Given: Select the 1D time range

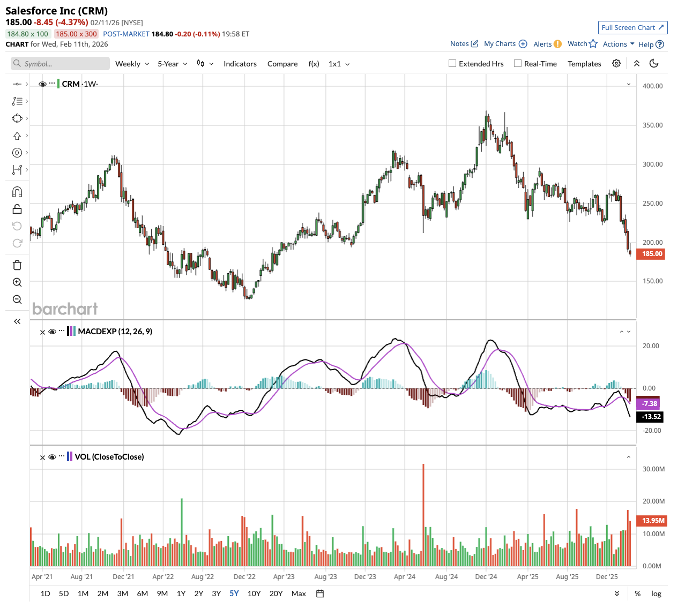Looking at the screenshot, I should [46, 594].
